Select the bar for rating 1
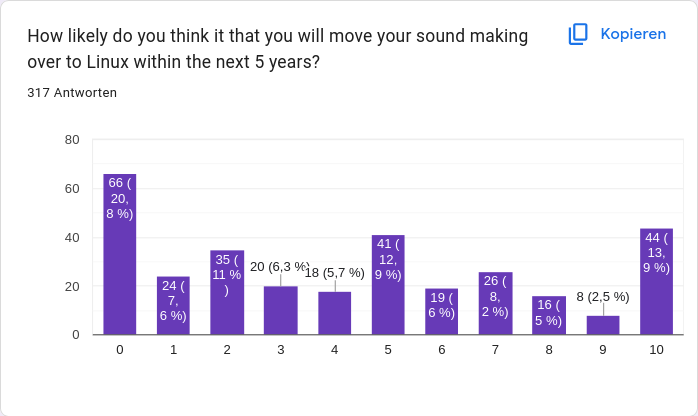Viewport: 698px width, 416px height. 173,306
